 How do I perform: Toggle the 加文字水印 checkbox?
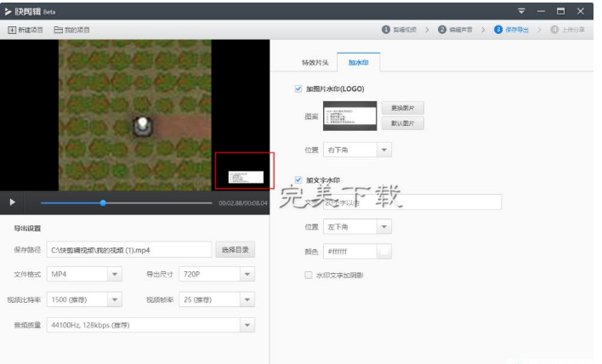pyautogui.click(x=298, y=179)
